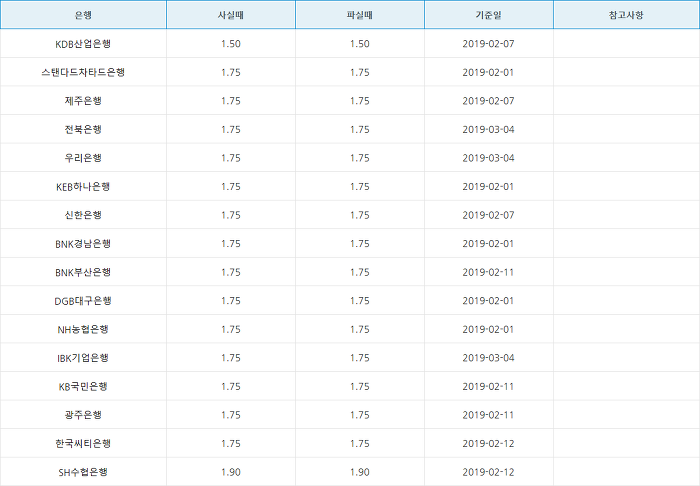
Task: Click the 2019-02-11 date in BNK부산은행 row
Action: 488,272
